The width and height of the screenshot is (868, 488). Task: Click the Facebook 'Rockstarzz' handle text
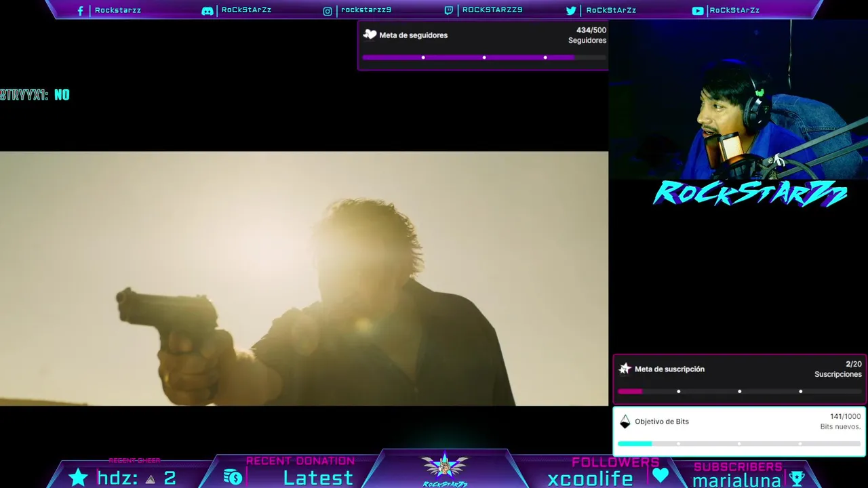click(x=118, y=11)
